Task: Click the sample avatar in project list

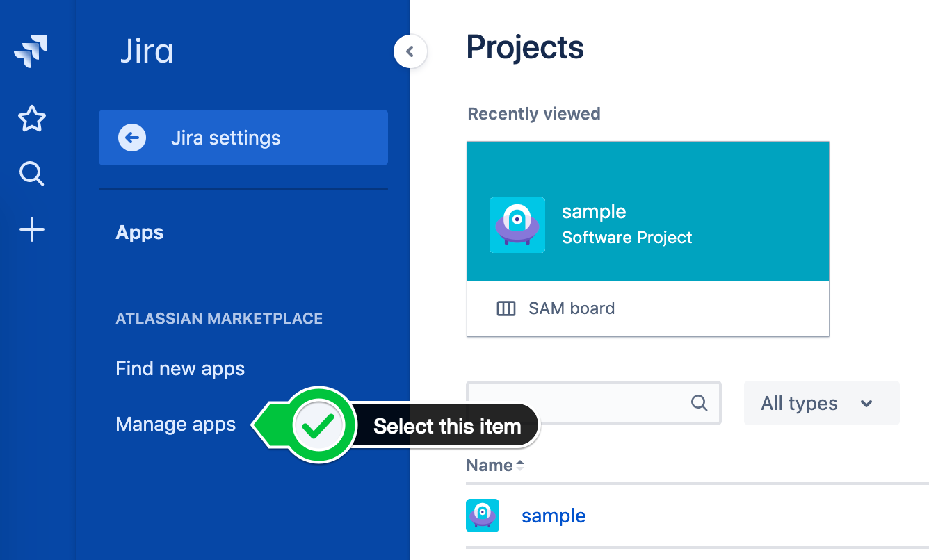Action: pos(483,516)
